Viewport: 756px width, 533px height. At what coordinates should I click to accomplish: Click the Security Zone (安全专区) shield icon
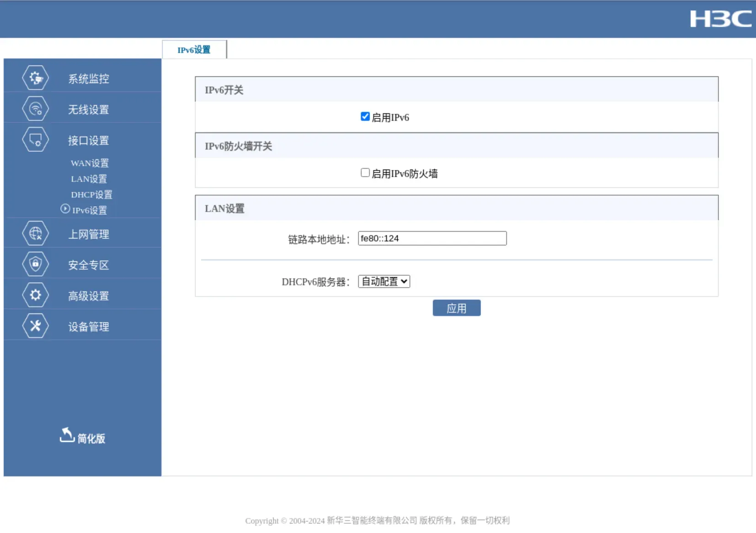pyautogui.click(x=35, y=264)
